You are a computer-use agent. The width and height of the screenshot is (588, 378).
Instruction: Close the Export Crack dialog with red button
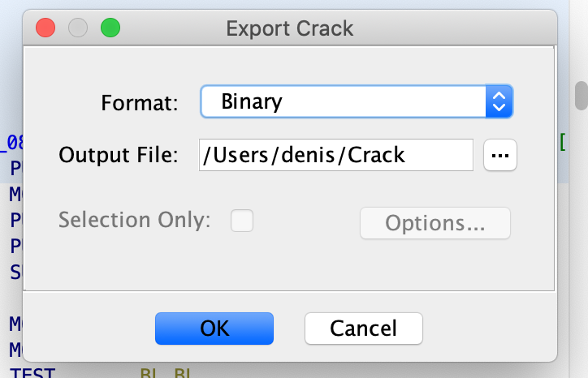(x=45, y=28)
